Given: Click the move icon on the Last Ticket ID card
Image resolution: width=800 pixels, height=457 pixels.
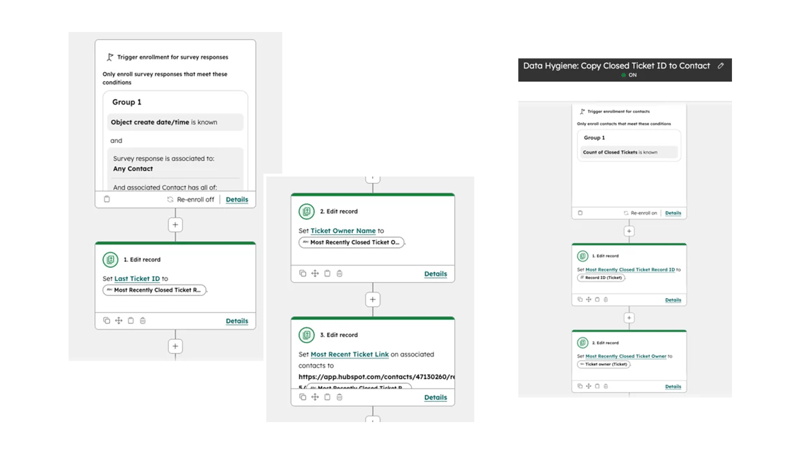Looking at the screenshot, I should (118, 320).
